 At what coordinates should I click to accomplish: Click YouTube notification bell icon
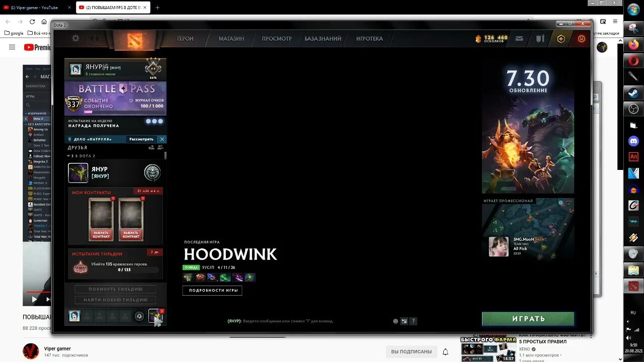click(445, 351)
